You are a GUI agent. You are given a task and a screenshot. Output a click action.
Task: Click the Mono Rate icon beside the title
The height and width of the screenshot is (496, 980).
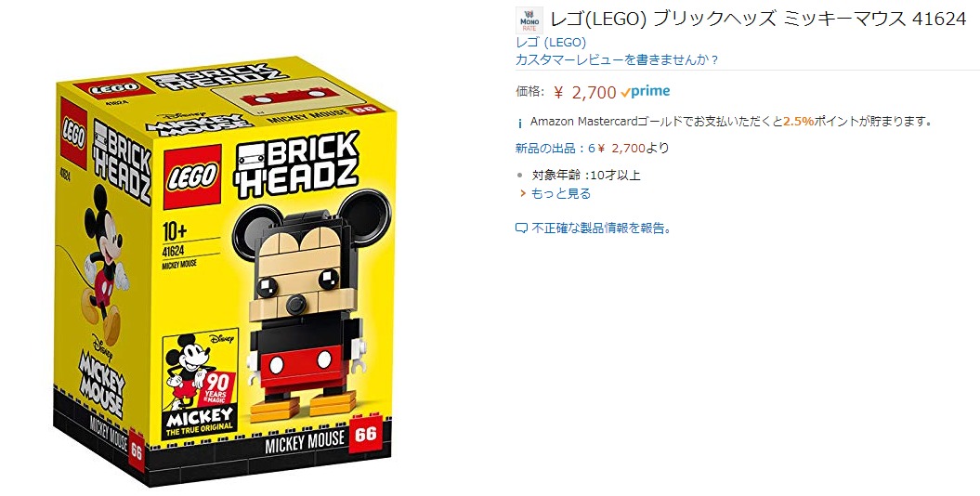(x=529, y=20)
